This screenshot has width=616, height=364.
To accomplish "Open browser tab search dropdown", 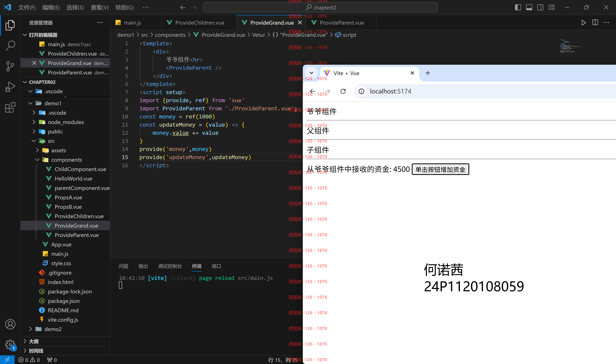I will (311, 73).
